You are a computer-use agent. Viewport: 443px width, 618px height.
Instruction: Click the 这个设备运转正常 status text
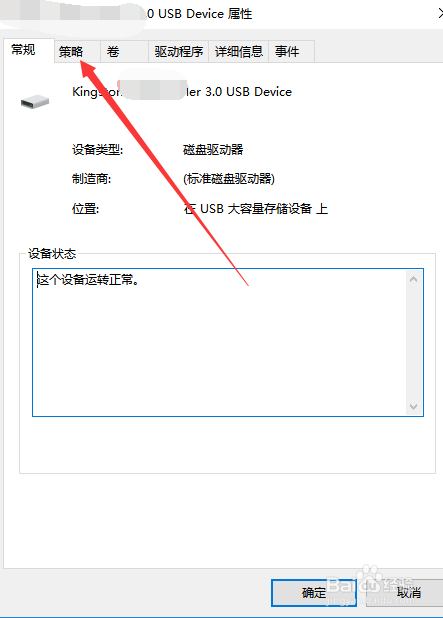(88, 279)
